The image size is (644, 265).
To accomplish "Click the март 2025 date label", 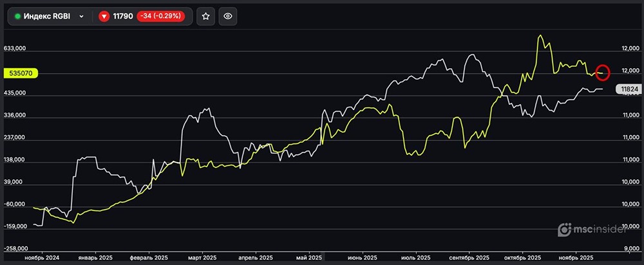I will point(203,257).
